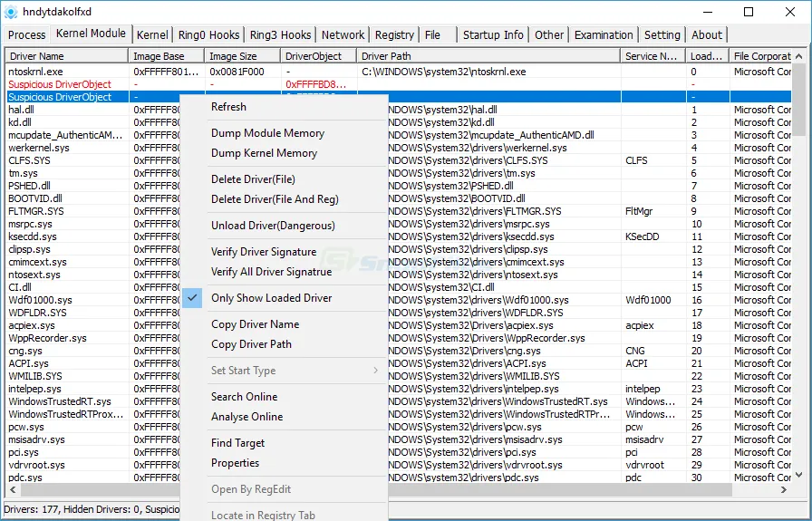Select red Suspicious DriverObject row
This screenshot has width=812, height=521.
coord(399,84)
